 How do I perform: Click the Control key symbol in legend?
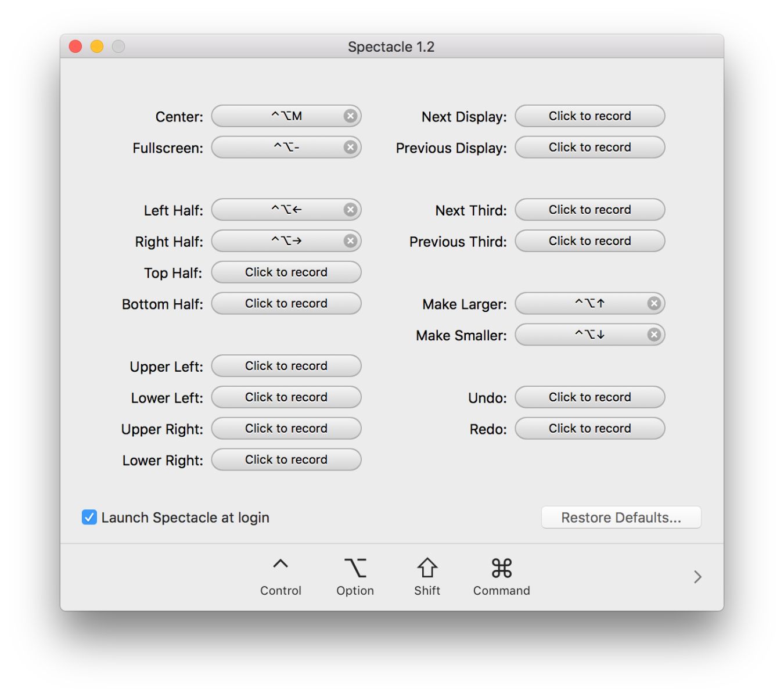(280, 565)
